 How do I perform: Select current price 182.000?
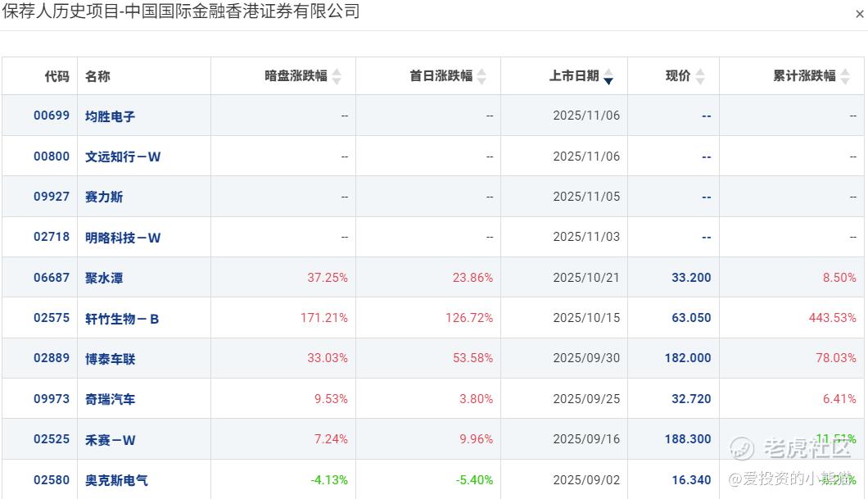tap(688, 358)
